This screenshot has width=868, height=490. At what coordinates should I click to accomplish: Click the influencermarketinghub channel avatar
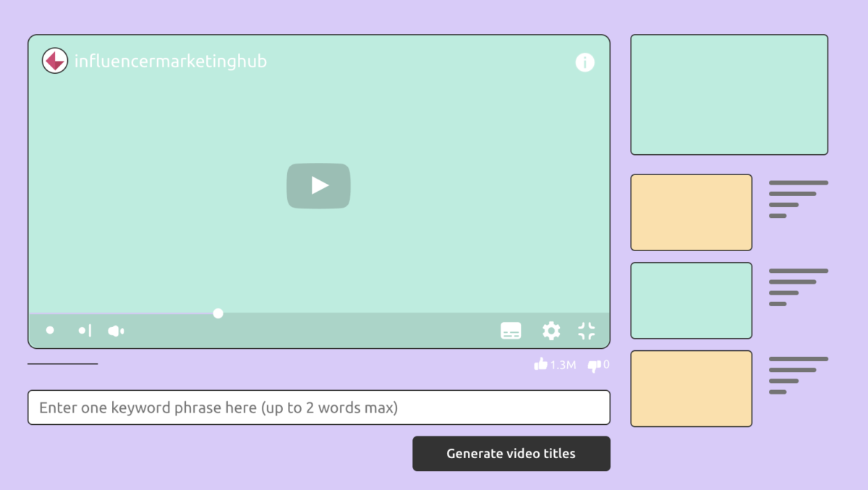click(x=54, y=60)
